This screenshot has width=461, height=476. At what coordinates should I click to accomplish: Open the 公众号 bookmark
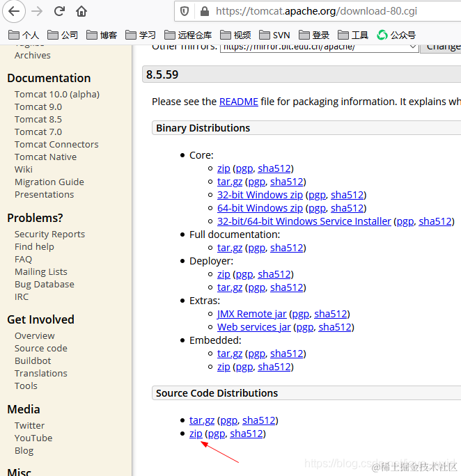click(x=396, y=35)
